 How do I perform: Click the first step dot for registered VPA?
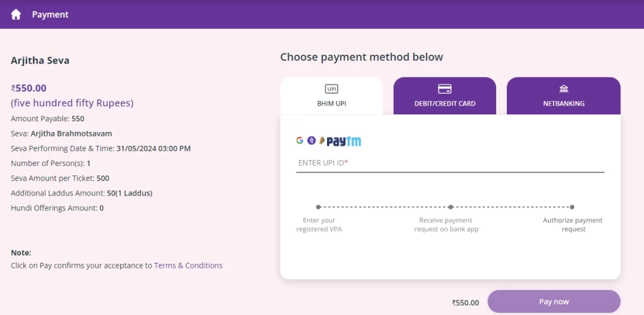pos(318,207)
